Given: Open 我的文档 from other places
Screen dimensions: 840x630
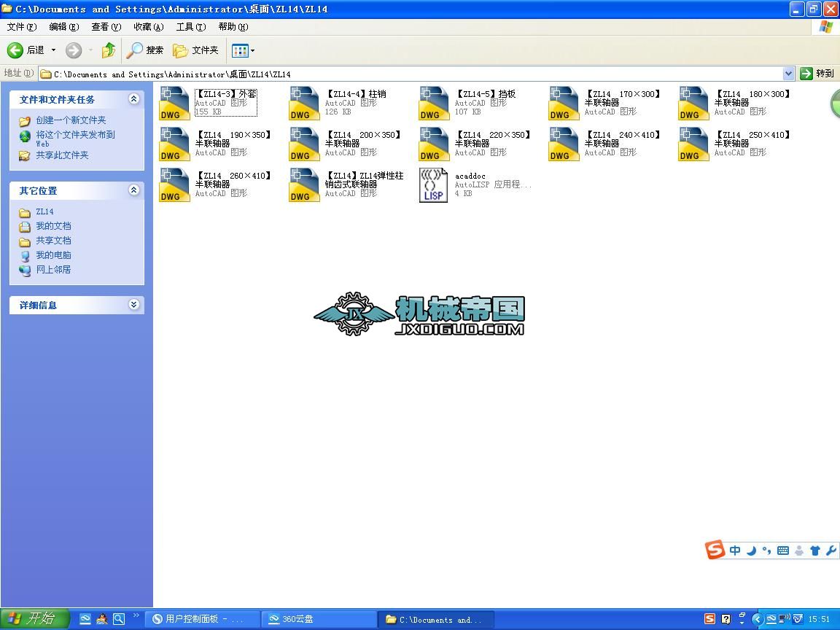Looking at the screenshot, I should point(53,226).
